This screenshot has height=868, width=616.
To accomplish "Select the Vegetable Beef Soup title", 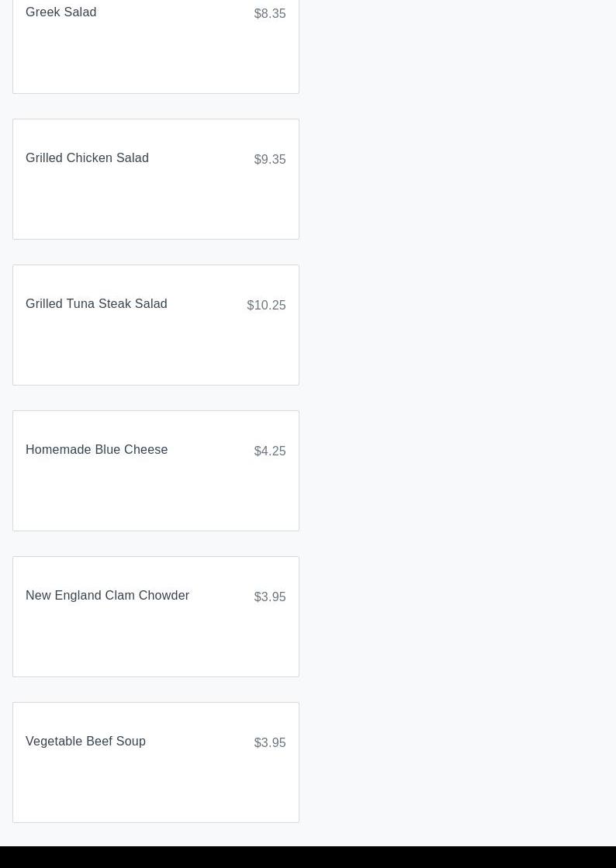I will tap(85, 742).
